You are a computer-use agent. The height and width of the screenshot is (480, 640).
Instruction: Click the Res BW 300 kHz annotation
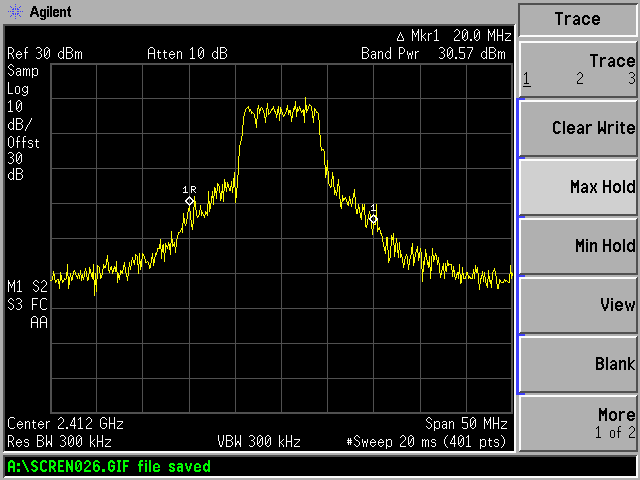coord(59,441)
